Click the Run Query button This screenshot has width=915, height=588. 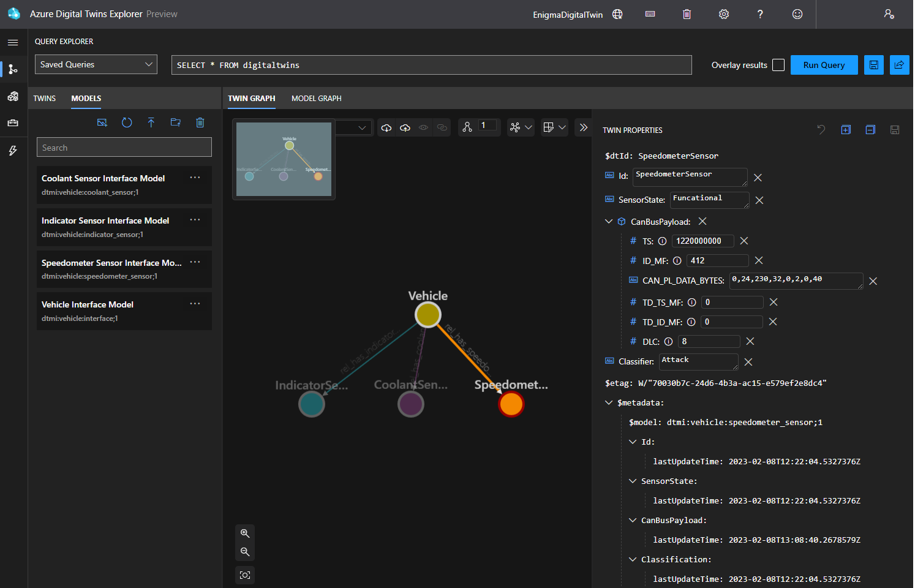tap(824, 65)
